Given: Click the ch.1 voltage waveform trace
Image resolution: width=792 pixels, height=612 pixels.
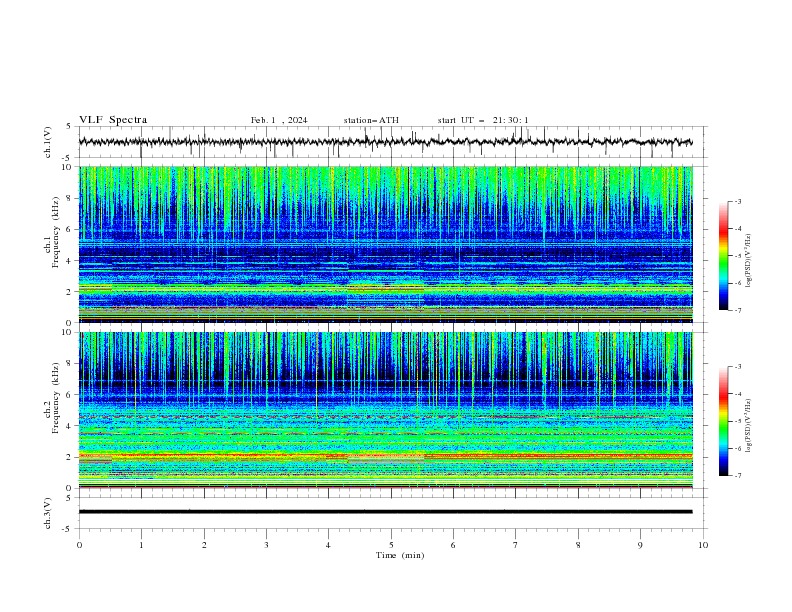Looking at the screenshot, I should [385, 142].
